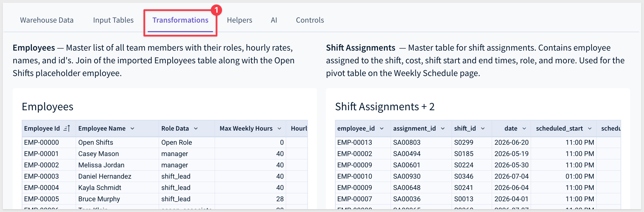This screenshot has width=644, height=212.
Task: Open Role Data column dropdown
Action: tap(196, 128)
